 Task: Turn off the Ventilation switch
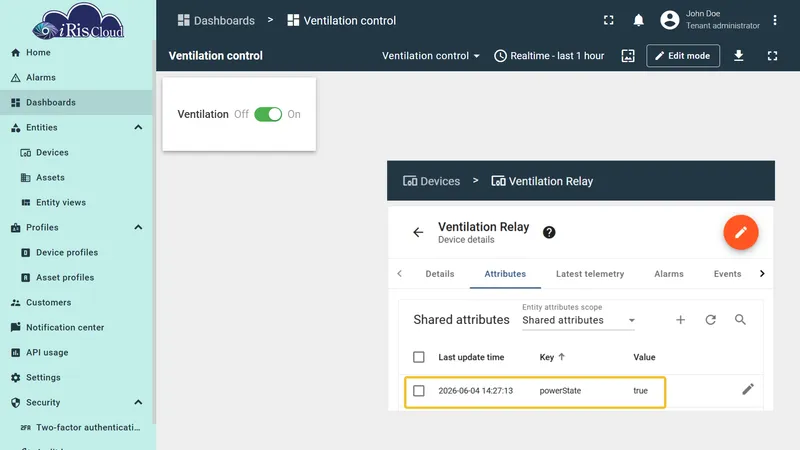268,114
